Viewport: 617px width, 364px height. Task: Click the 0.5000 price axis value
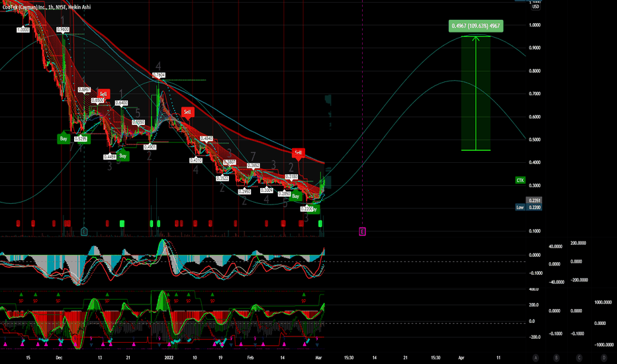(x=535, y=139)
